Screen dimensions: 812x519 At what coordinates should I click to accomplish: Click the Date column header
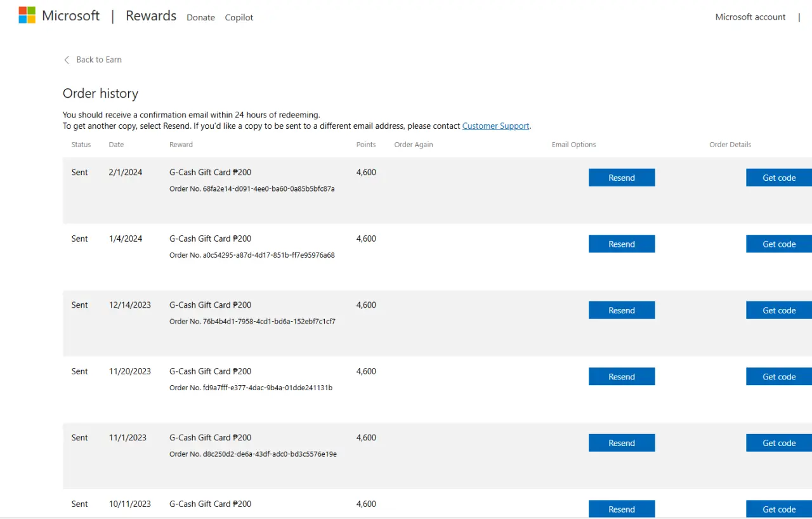coord(116,145)
